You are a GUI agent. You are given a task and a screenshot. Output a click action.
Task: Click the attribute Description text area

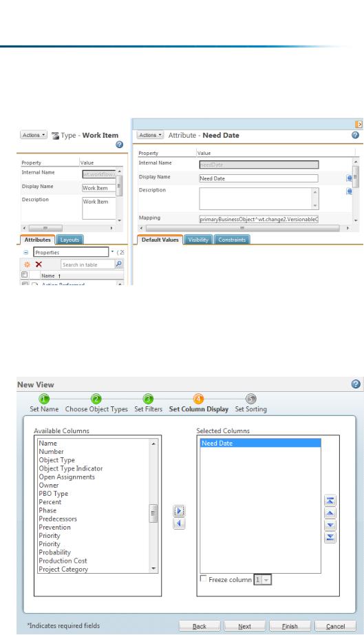(259, 198)
